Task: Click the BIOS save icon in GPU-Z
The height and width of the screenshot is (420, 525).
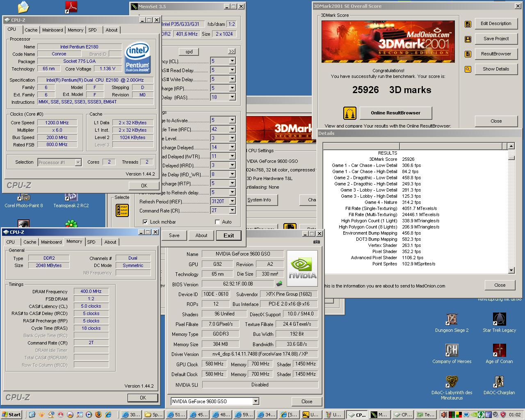Action: pos(279,284)
